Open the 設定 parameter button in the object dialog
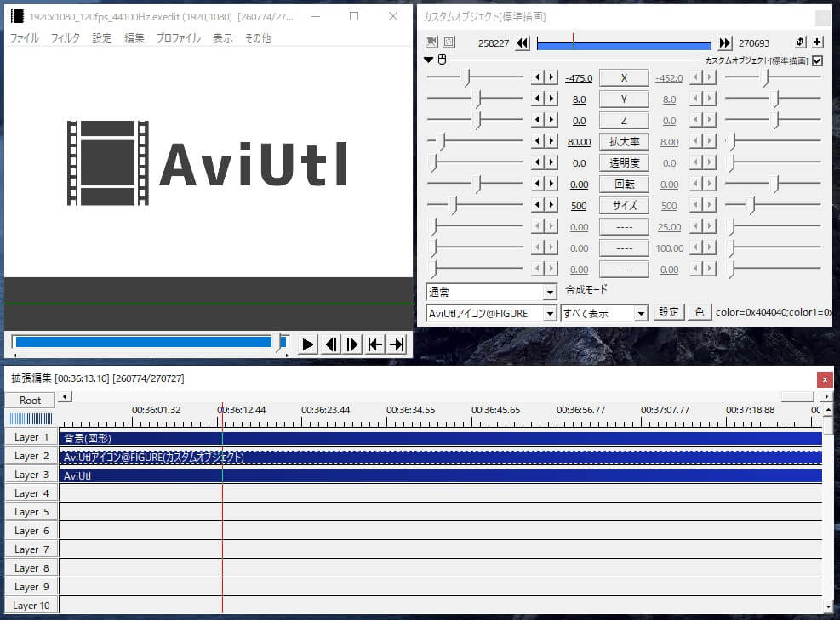840x620 pixels. pos(669,312)
